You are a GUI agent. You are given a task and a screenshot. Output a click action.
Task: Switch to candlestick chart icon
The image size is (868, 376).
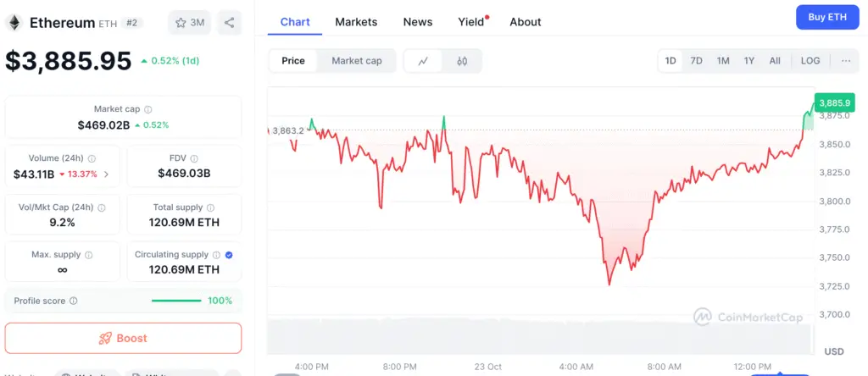(462, 61)
